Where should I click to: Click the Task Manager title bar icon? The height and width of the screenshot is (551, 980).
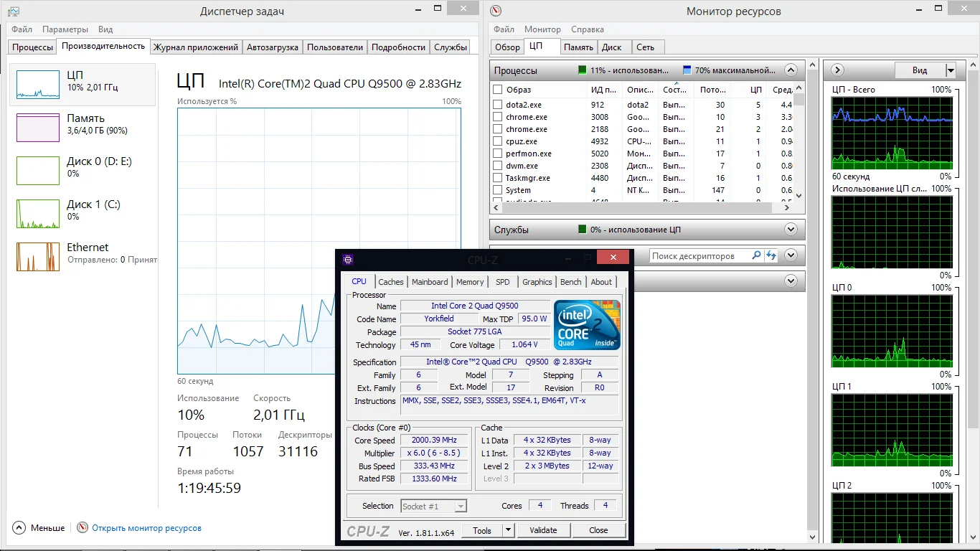click(x=14, y=11)
